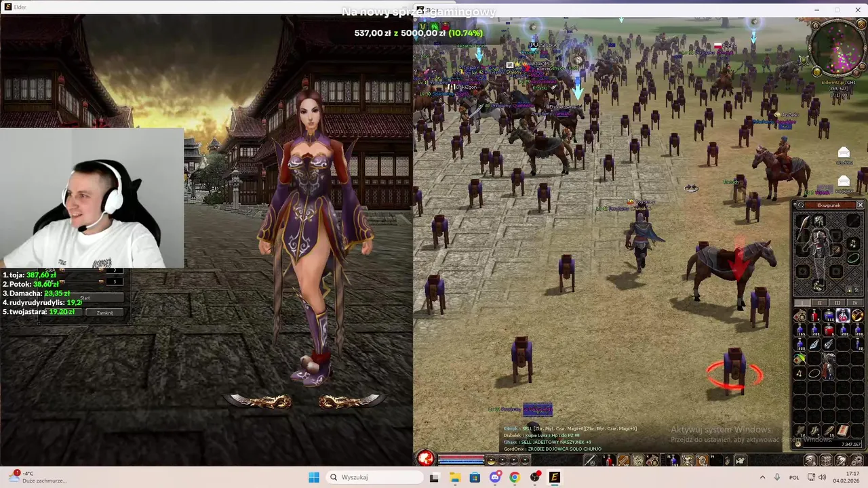Image resolution: width=868 pixels, height=488 pixels.
Task: Select the equipped earrings slot
Action: point(854,243)
